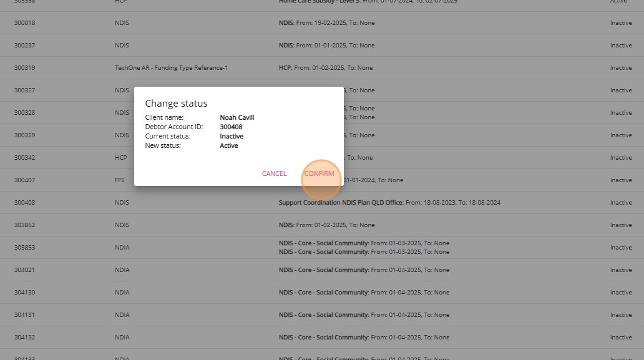Select debtor account ID 300328
Image resolution: width=644 pixels, height=360 pixels.
click(x=24, y=113)
